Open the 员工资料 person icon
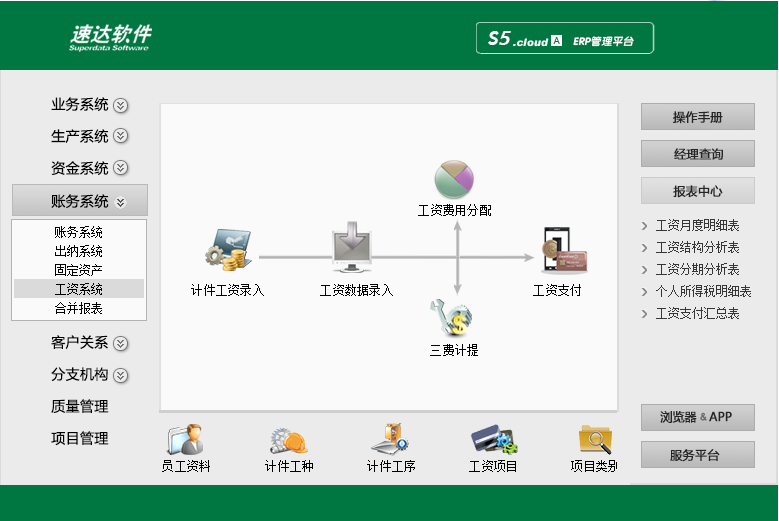The image size is (779, 521). 185,440
